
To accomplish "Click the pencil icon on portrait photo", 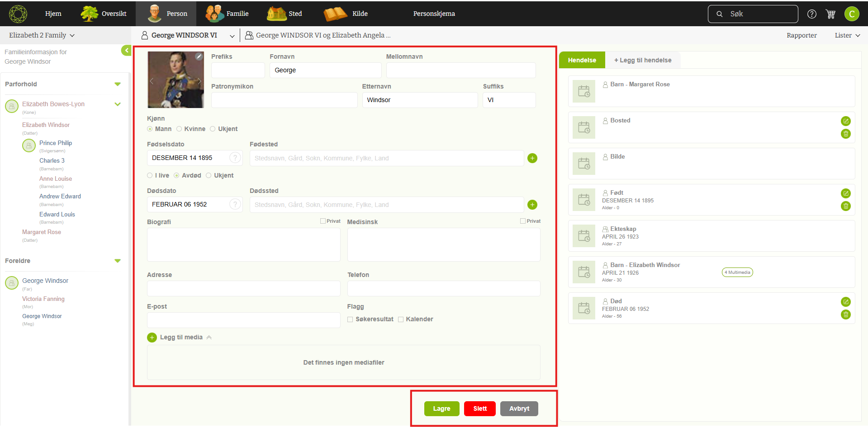I will (199, 56).
